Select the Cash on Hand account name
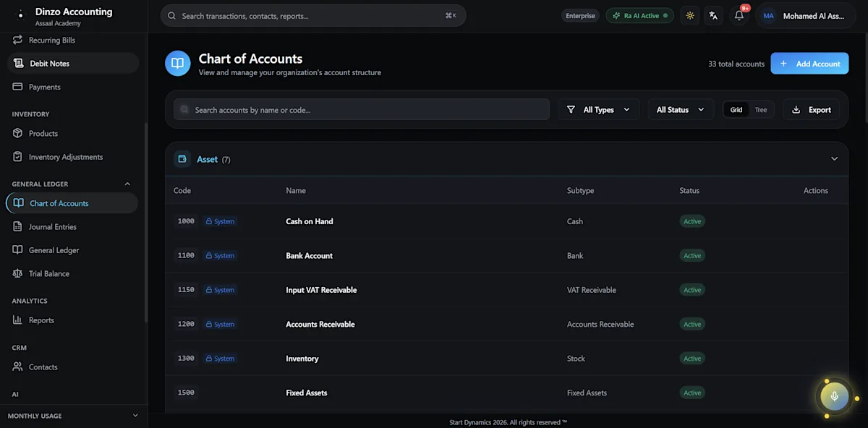The width and height of the screenshot is (868, 428). click(x=310, y=221)
